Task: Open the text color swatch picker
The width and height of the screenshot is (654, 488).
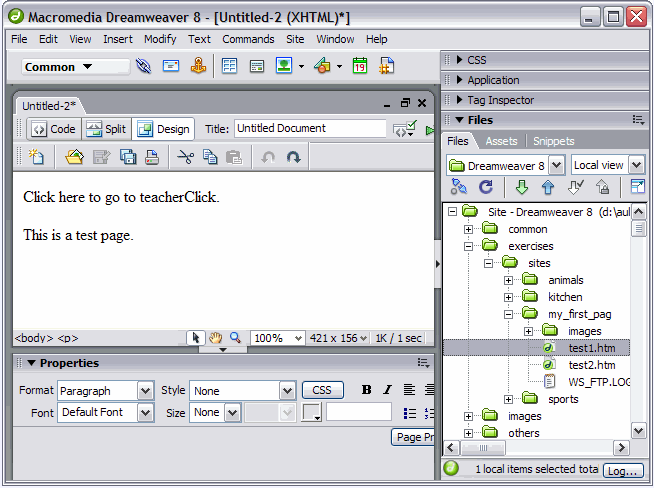Action: pyautogui.click(x=311, y=413)
